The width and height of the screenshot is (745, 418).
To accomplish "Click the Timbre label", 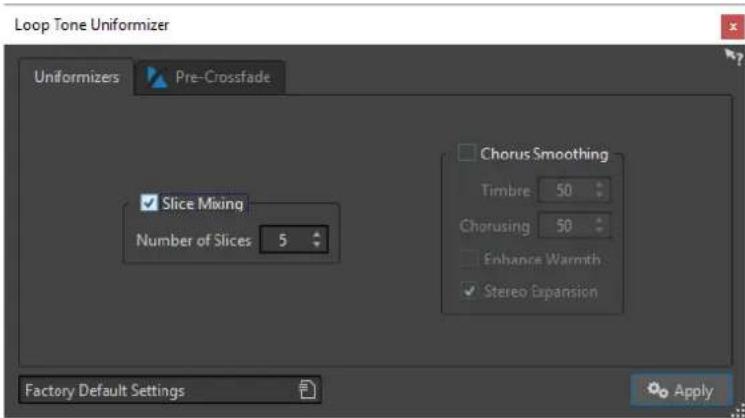I will 506,190.
